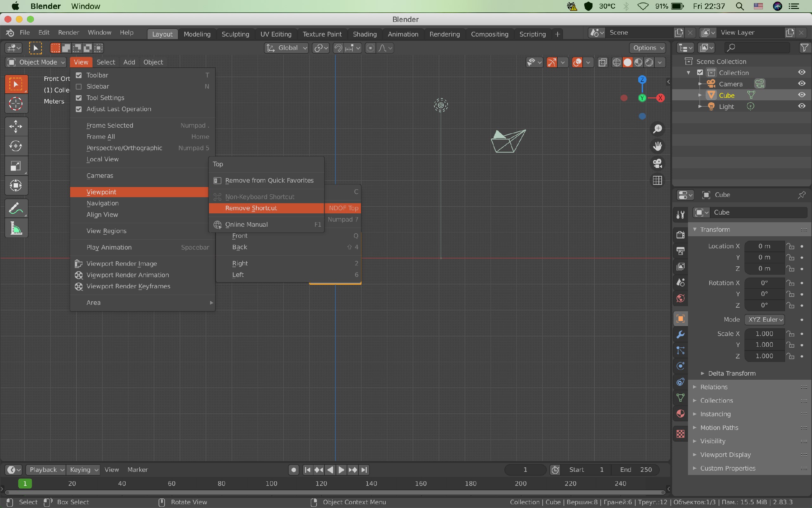This screenshot has height=508, width=812.
Task: Toggle the Toolbar checkbox
Action: pyautogui.click(x=79, y=75)
